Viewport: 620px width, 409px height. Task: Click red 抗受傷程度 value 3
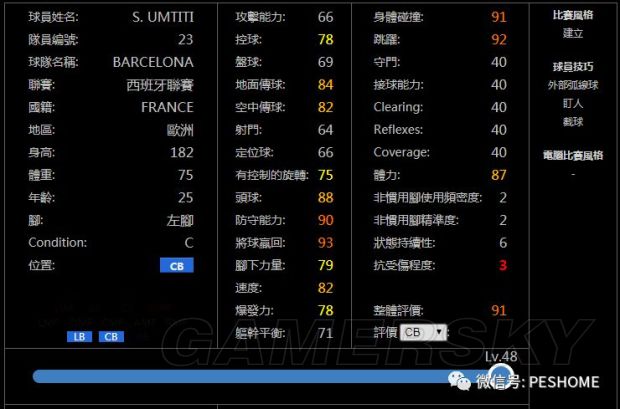click(503, 265)
